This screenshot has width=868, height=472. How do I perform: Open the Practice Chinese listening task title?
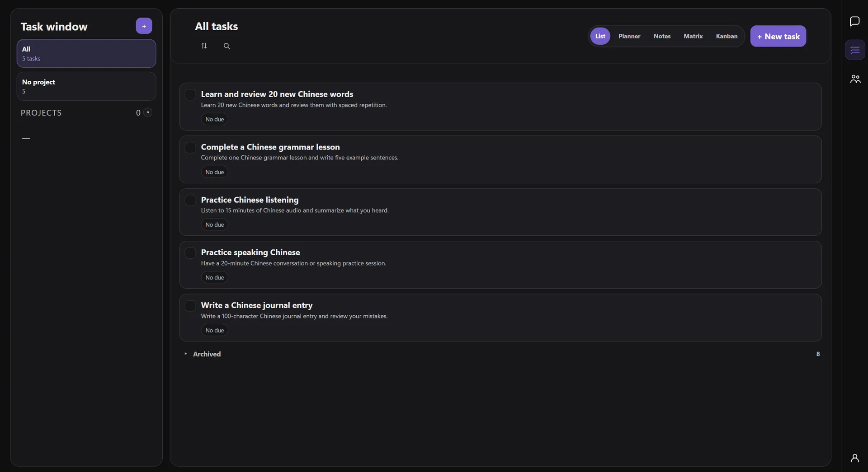(x=250, y=200)
